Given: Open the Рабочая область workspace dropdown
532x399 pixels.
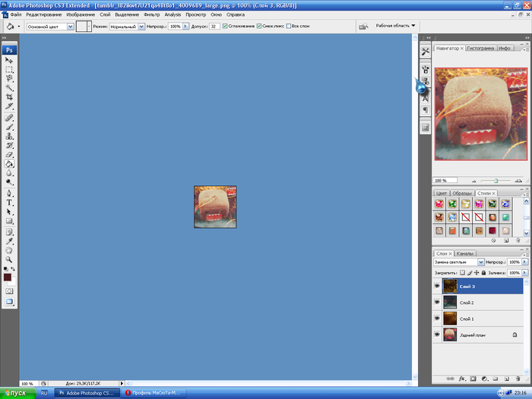Looking at the screenshot, I should click(396, 26).
